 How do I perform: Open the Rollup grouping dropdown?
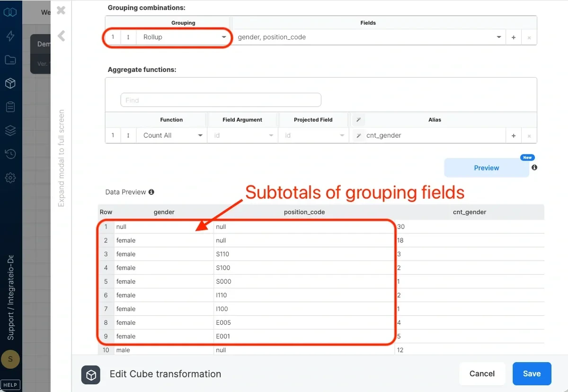click(x=223, y=37)
